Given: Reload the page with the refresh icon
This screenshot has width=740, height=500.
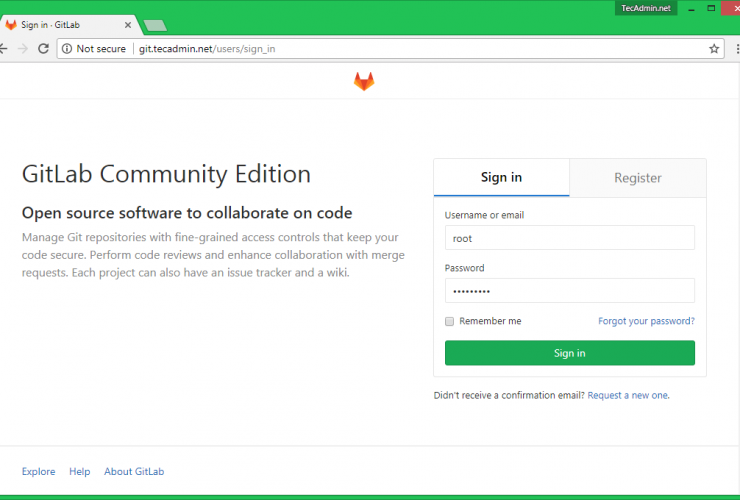Looking at the screenshot, I should [44, 48].
